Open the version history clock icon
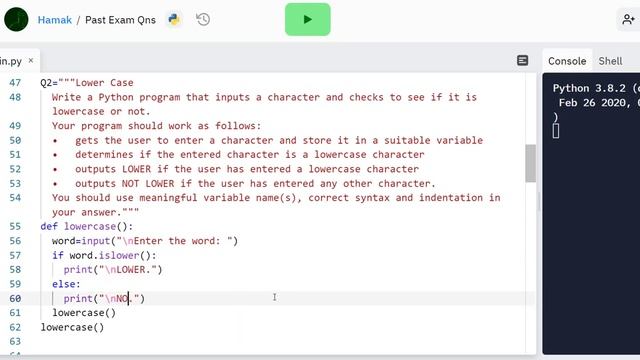This screenshot has width=640, height=360. click(203, 19)
